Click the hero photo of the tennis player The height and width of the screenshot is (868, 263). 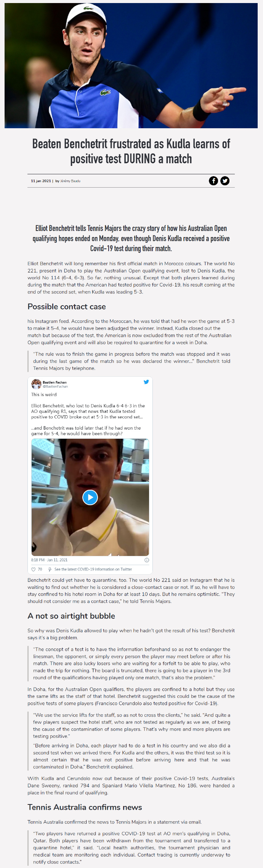(131, 65)
